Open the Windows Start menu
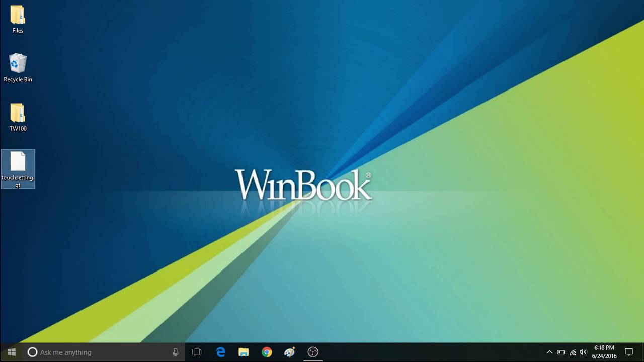644x362 pixels. [x=12, y=352]
